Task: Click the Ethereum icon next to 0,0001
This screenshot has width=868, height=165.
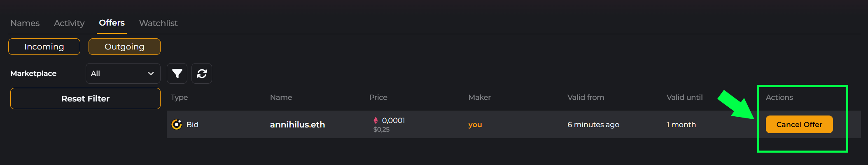Action: point(376,120)
